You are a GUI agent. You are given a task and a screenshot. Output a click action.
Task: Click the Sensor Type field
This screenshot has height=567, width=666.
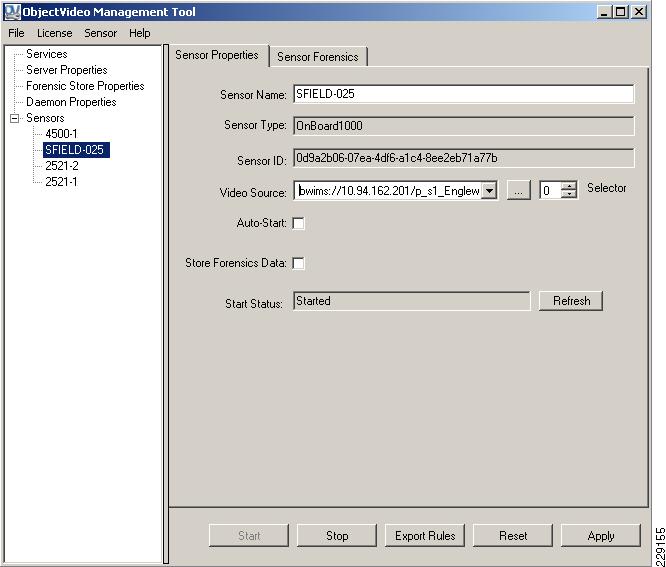463,126
